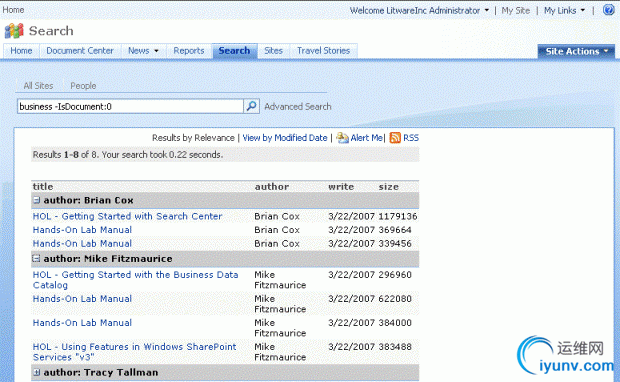Go to the Home navigation tab
The image size is (620, 382).
(21, 51)
